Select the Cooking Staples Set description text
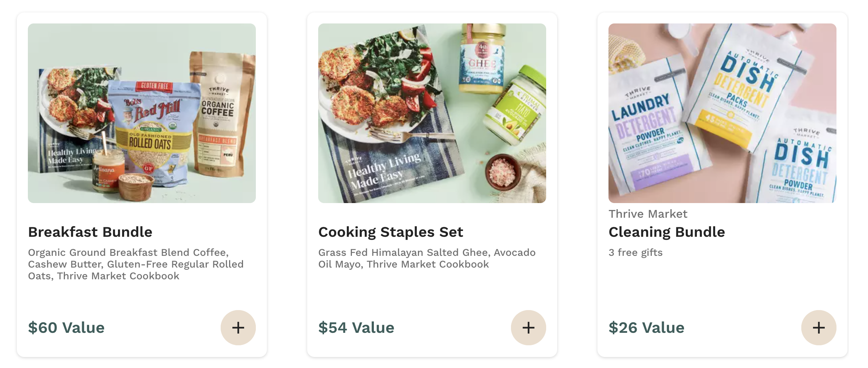Screen dimensions: 868x368 [x=426, y=258]
